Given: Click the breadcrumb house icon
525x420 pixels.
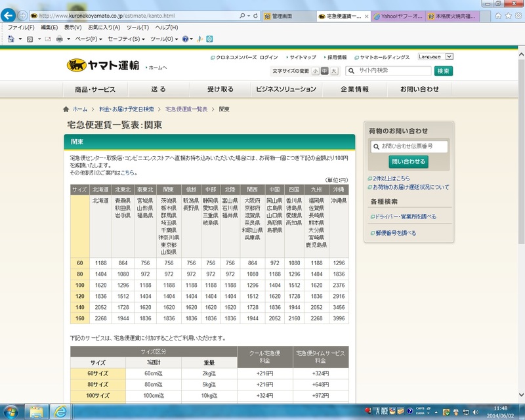Looking at the screenshot, I should pos(66,109).
